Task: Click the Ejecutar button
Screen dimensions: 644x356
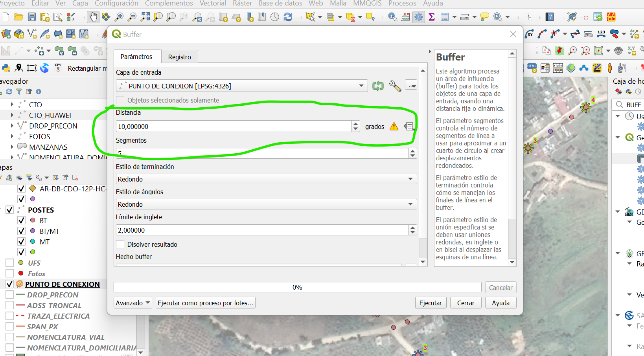Action: [x=431, y=303]
